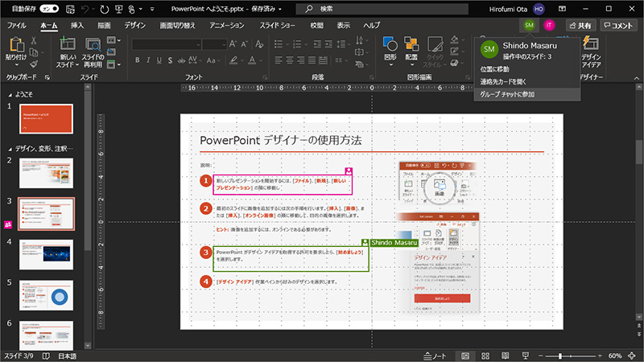Image resolution: width=644 pixels, height=362 pixels.
Task: Open the font size dropdown
Action: coord(224,44)
